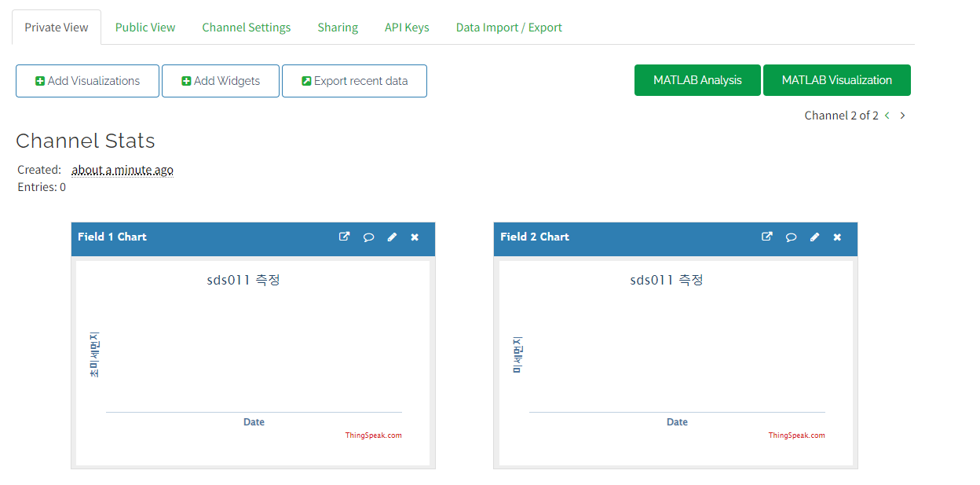The height and width of the screenshot is (485, 980).
Task: Go to previous channel arrow
Action: [x=887, y=116]
